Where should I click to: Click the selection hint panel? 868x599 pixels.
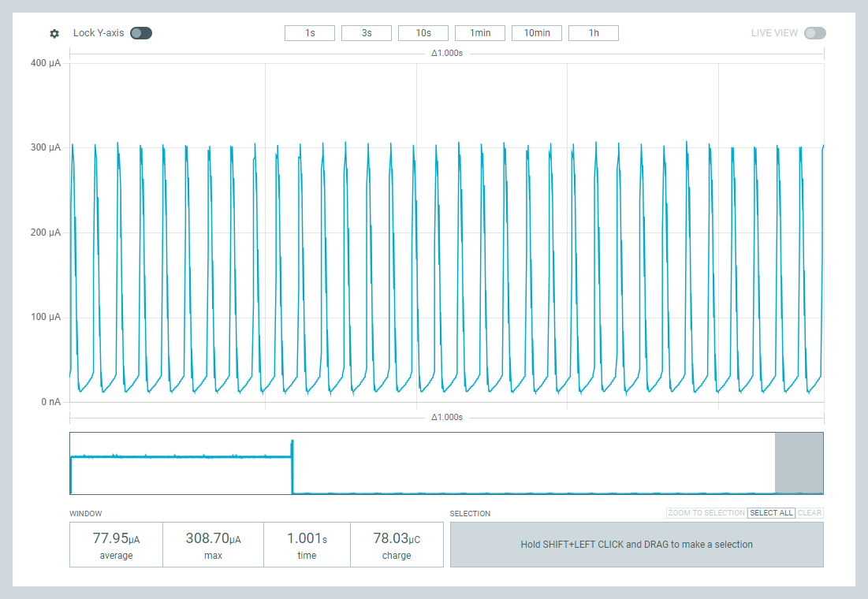pyautogui.click(x=636, y=545)
